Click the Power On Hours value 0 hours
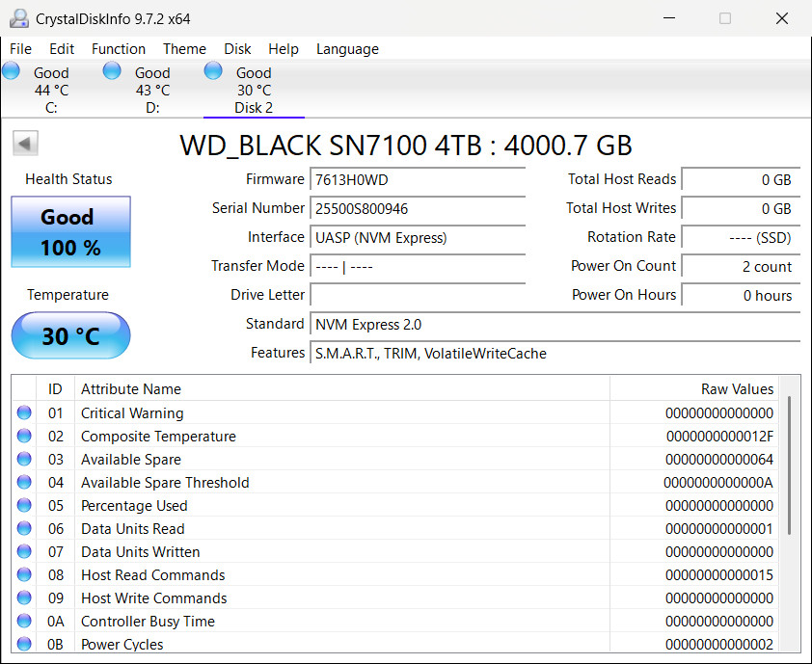The image size is (812, 664). tap(741, 295)
